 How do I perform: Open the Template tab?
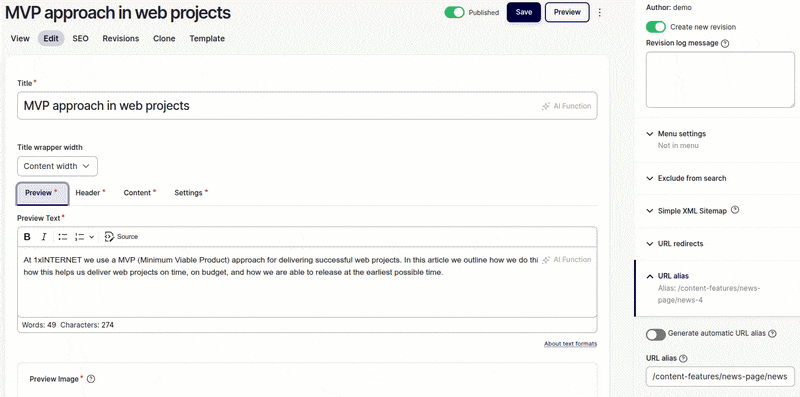pyautogui.click(x=207, y=38)
